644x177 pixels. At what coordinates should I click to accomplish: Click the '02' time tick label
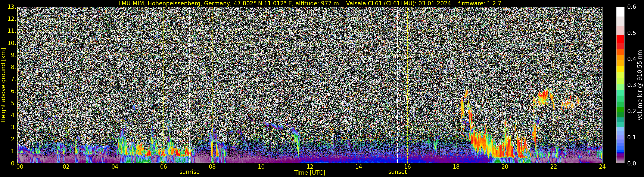pos(66,167)
